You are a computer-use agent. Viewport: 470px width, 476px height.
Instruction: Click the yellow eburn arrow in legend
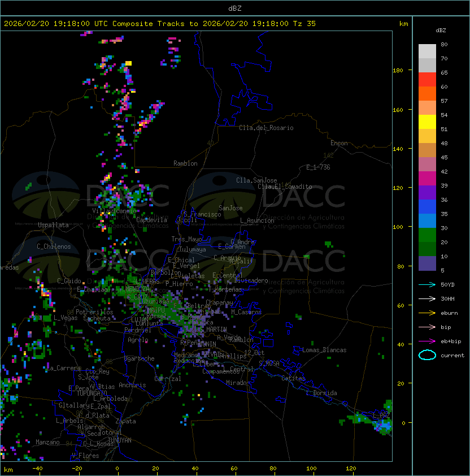click(x=427, y=313)
